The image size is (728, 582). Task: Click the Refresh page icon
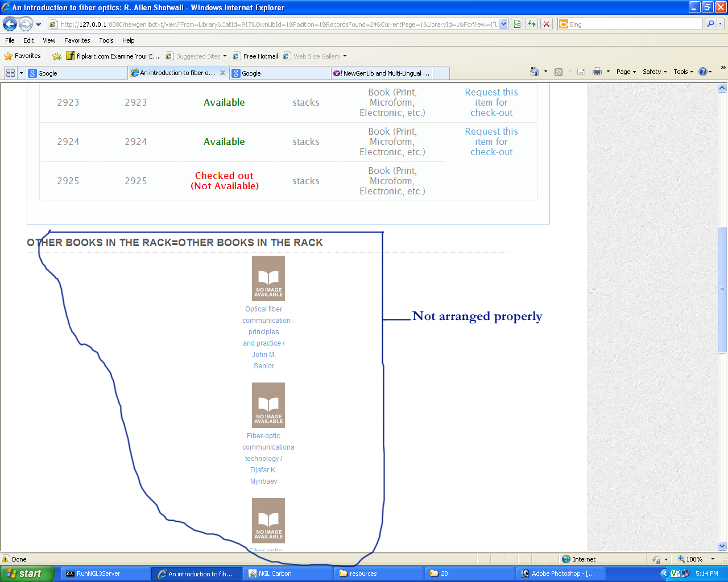(531, 24)
